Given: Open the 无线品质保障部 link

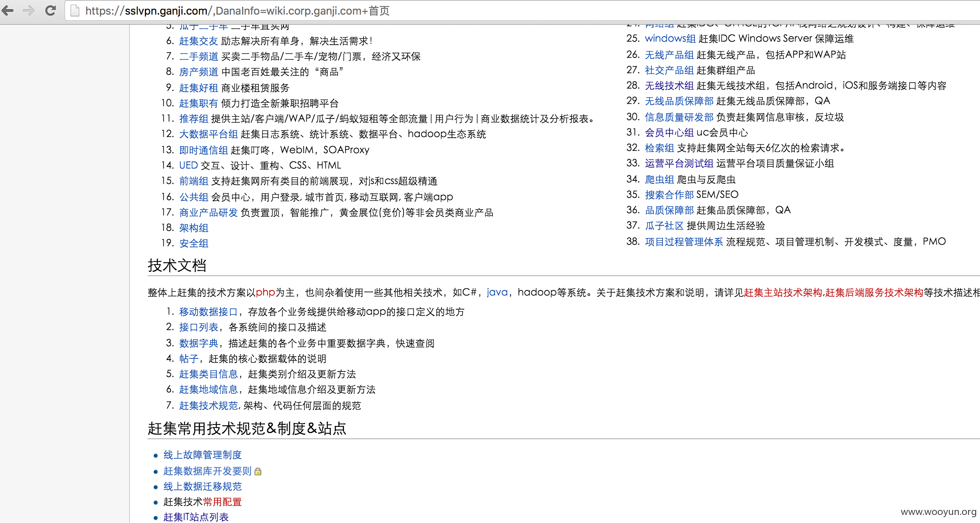Looking at the screenshot, I should coord(679,101).
